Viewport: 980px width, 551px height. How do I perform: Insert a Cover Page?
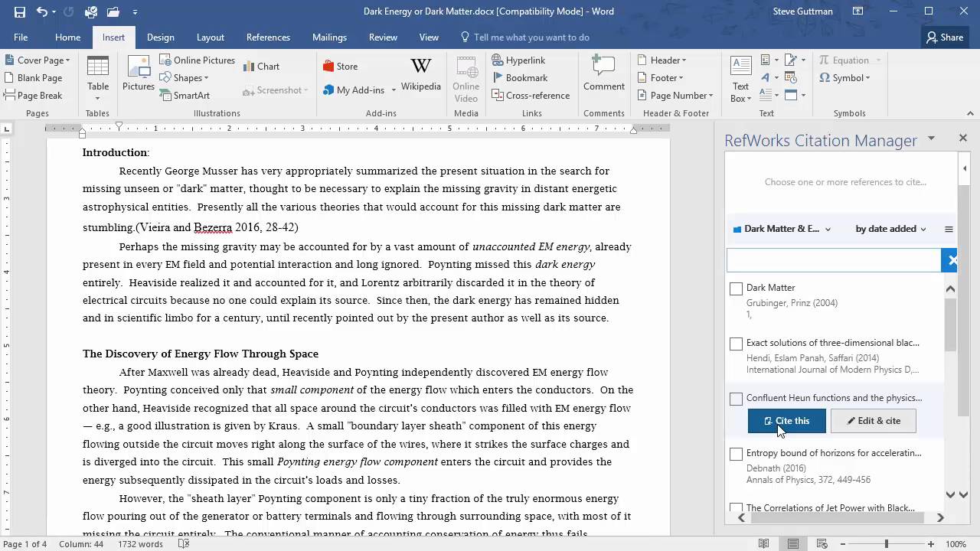[x=37, y=60]
